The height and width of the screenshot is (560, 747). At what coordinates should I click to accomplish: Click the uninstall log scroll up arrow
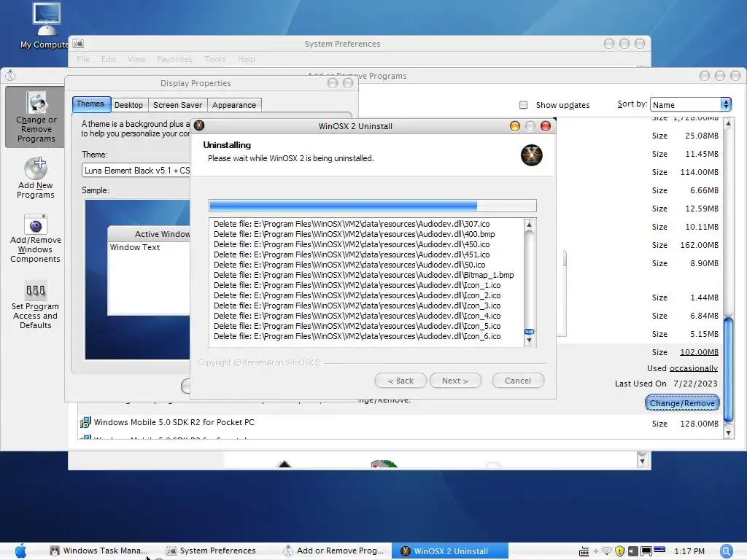coord(530,225)
